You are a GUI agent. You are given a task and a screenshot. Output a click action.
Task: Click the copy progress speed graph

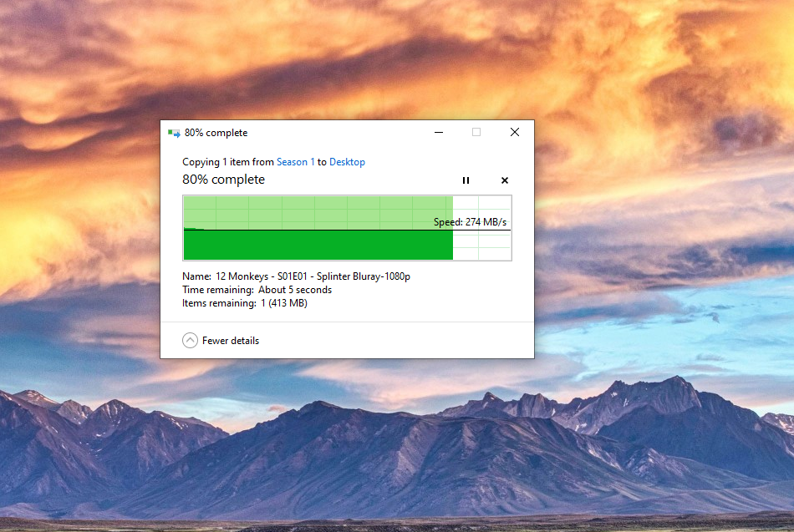pos(347,228)
